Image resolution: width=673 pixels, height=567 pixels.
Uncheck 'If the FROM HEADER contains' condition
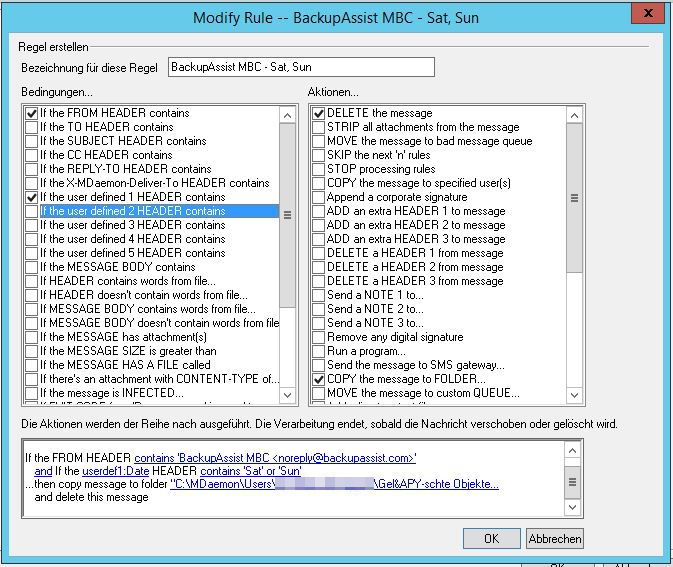point(32,113)
